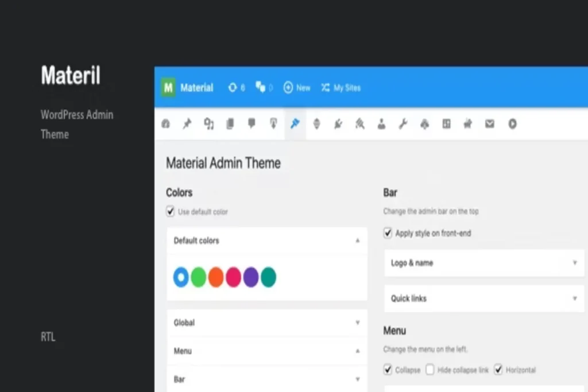This screenshot has height=392, width=588.
Task: Uncheck Apply style on front-end
Action: [388, 233]
